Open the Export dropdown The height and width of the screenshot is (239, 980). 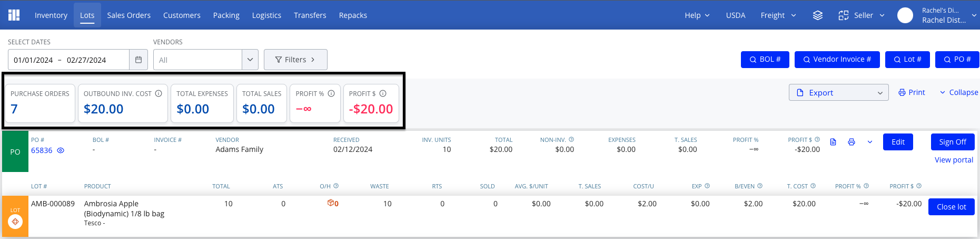[x=838, y=92]
